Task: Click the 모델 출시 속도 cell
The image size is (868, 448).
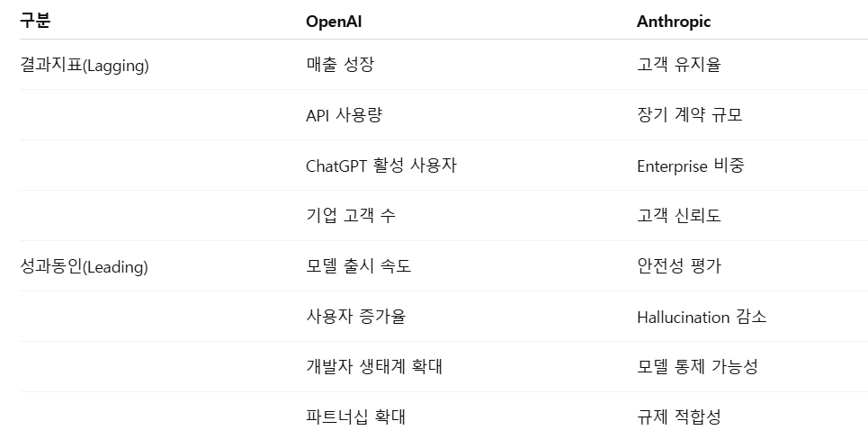Action: click(358, 265)
